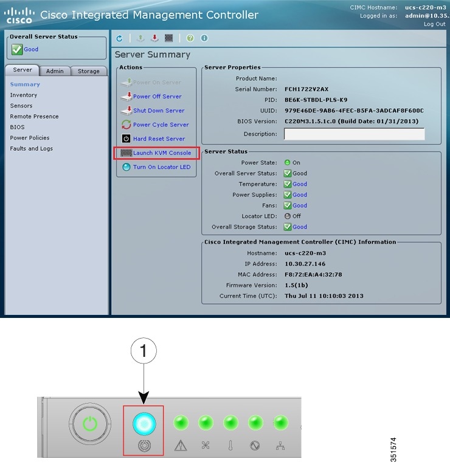Click the MAC address F8:72:EA:A4:32:78
This screenshot has width=450, height=476.
(313, 274)
